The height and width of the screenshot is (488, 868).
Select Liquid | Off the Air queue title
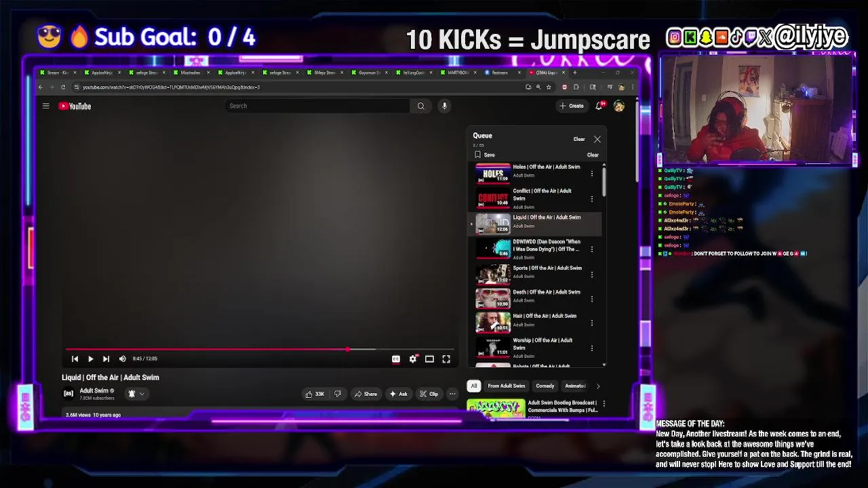coord(547,218)
